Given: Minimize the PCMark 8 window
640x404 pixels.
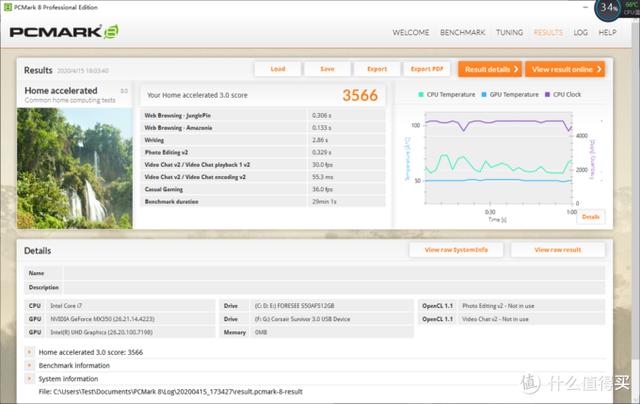Looking at the screenshot, I should pyautogui.click(x=585, y=7).
